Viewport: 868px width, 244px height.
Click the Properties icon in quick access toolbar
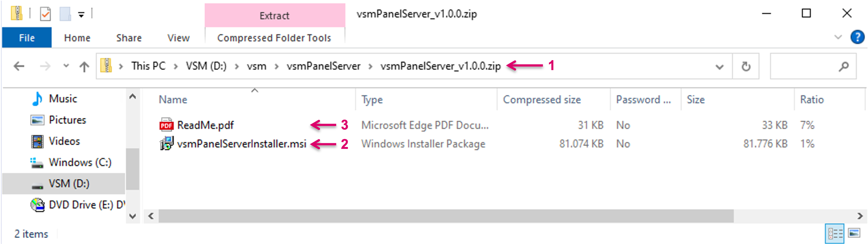[45, 14]
